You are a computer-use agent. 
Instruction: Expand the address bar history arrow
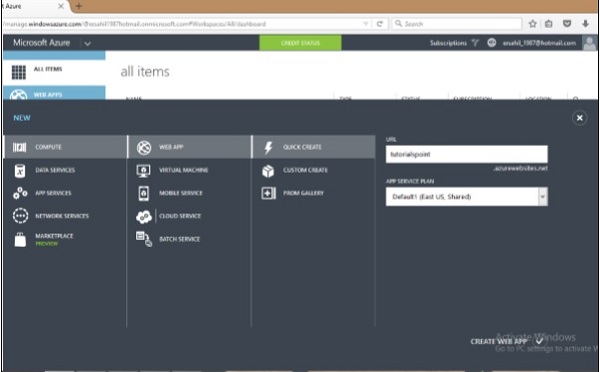365,24
